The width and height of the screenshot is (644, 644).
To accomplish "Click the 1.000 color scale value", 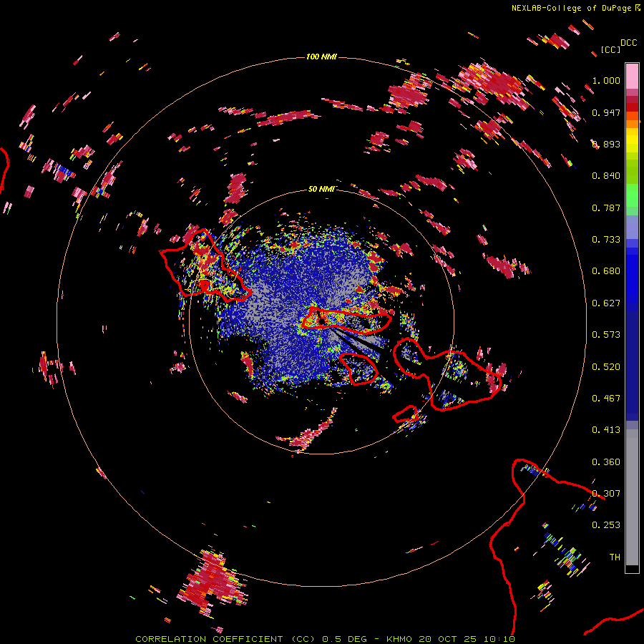I will point(606,80).
